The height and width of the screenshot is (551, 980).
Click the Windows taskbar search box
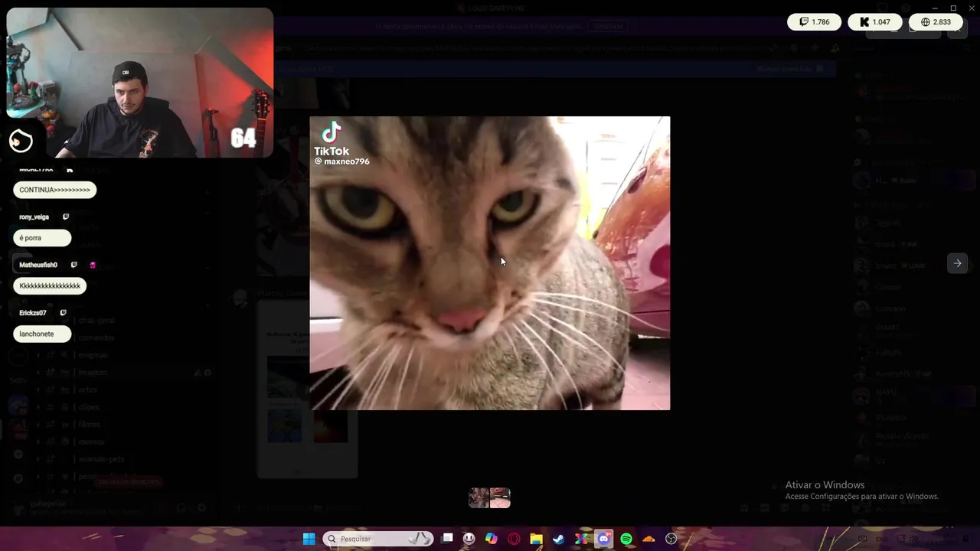[378, 539]
